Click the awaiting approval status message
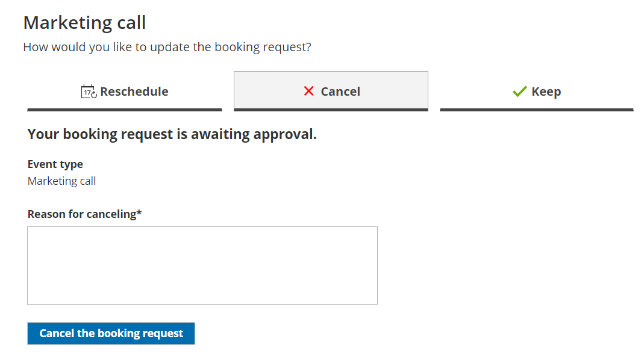The height and width of the screenshot is (360, 644). (172, 134)
